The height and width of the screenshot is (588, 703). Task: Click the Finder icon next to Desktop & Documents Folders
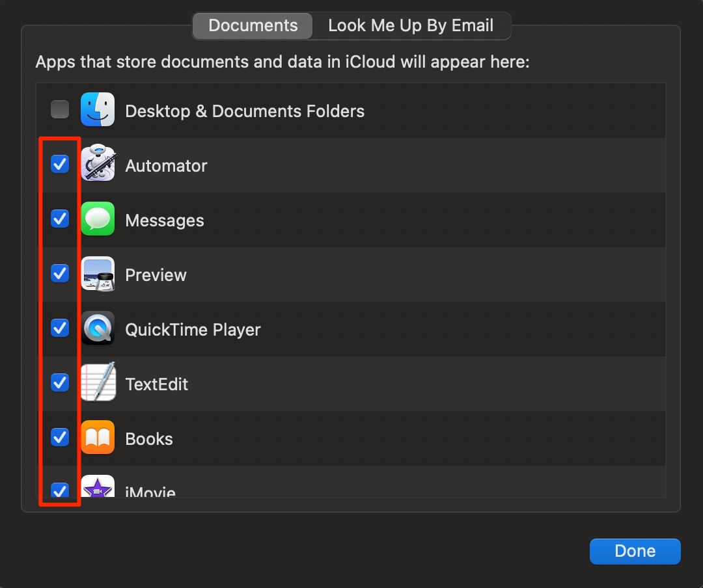[x=98, y=109]
